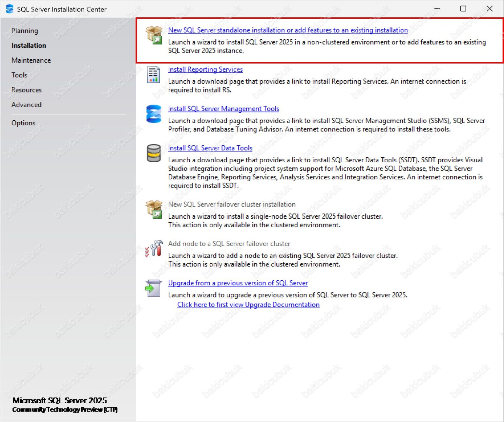Open Install SQL Server Data Tools link
Screen dimensions: 504x422
[x=210, y=148]
